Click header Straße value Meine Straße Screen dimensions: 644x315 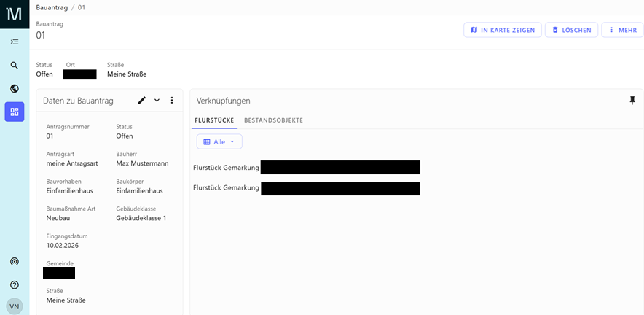pos(127,74)
